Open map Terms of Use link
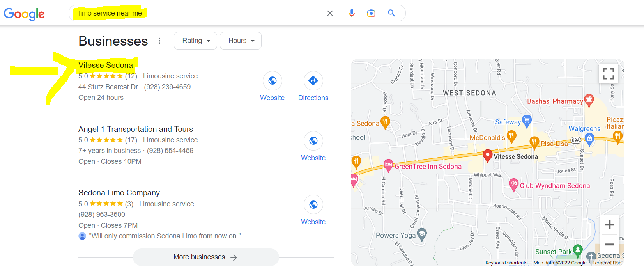The width and height of the screenshot is (644, 275). point(607,263)
